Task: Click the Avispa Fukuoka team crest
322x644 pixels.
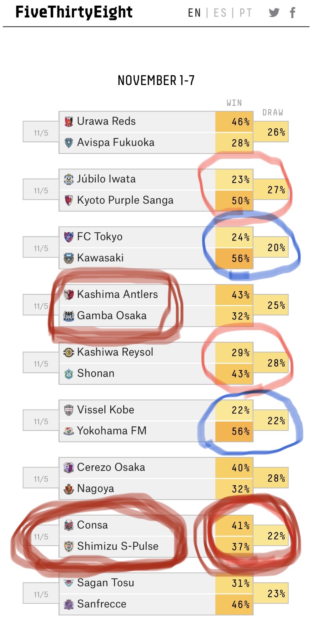Action: coord(69,142)
